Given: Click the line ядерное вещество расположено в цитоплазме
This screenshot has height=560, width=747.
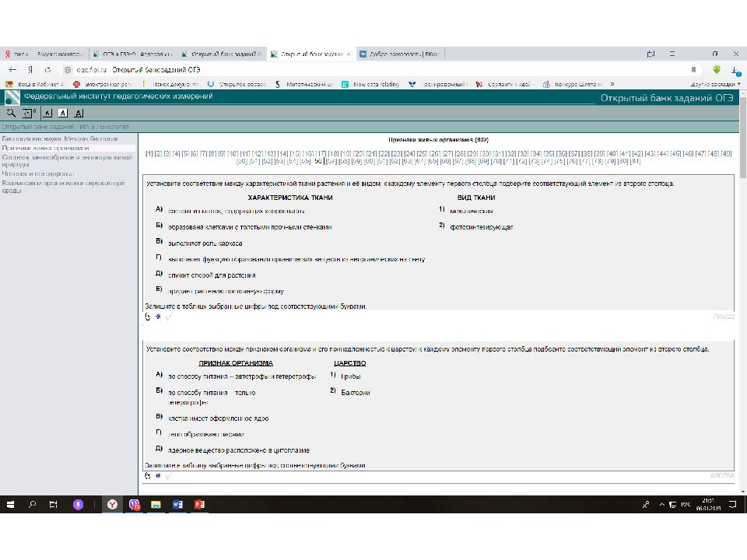Looking at the screenshot, I should point(239,450).
